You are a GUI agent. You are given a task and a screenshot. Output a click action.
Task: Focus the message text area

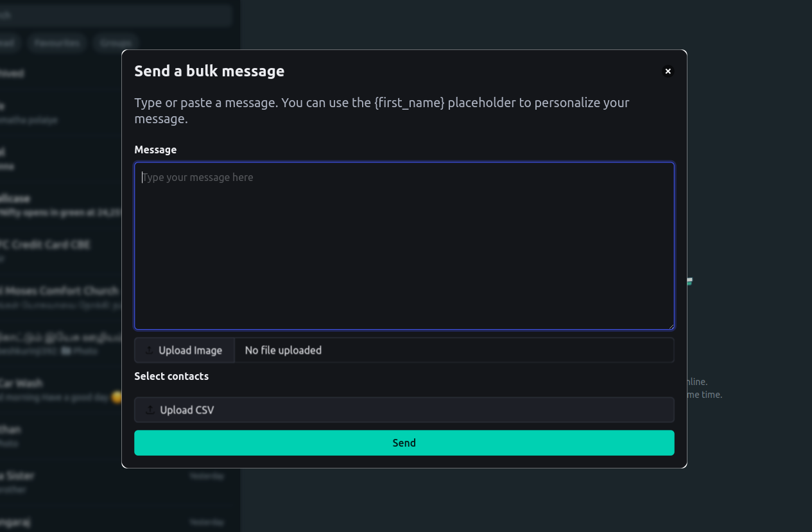click(x=404, y=246)
